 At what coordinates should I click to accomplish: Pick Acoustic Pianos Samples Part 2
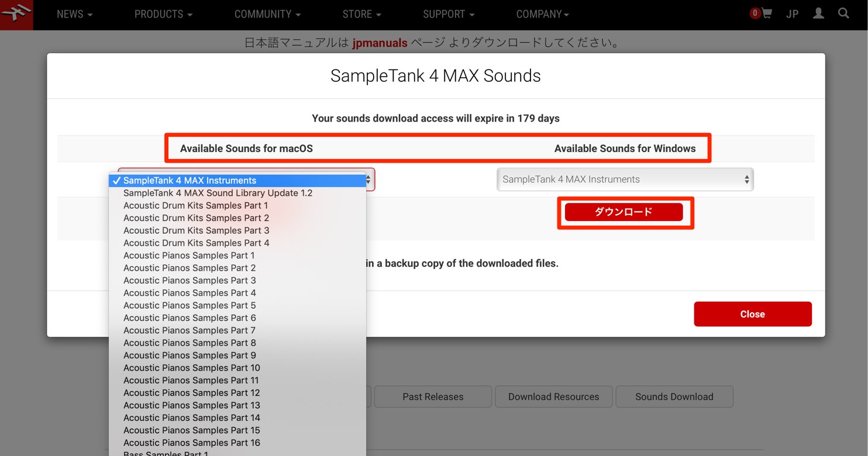(237, 268)
